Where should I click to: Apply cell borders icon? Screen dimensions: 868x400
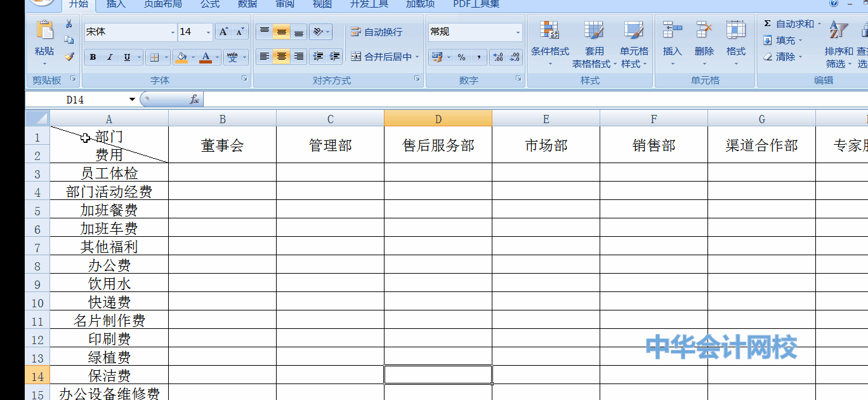click(x=154, y=57)
